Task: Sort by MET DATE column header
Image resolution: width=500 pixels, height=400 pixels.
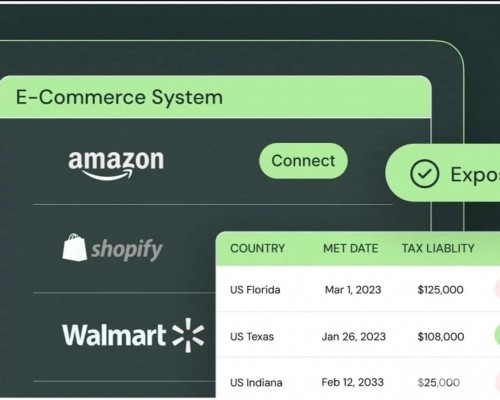Action: click(x=351, y=248)
